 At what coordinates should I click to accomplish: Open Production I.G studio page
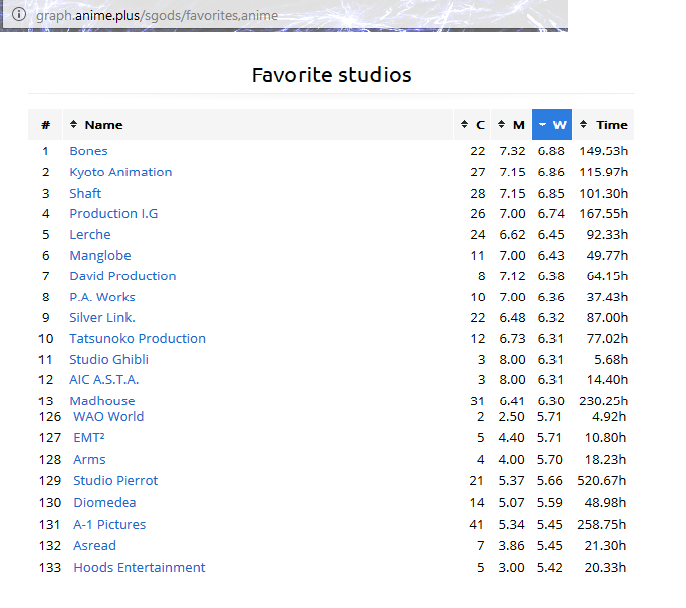pyautogui.click(x=113, y=213)
